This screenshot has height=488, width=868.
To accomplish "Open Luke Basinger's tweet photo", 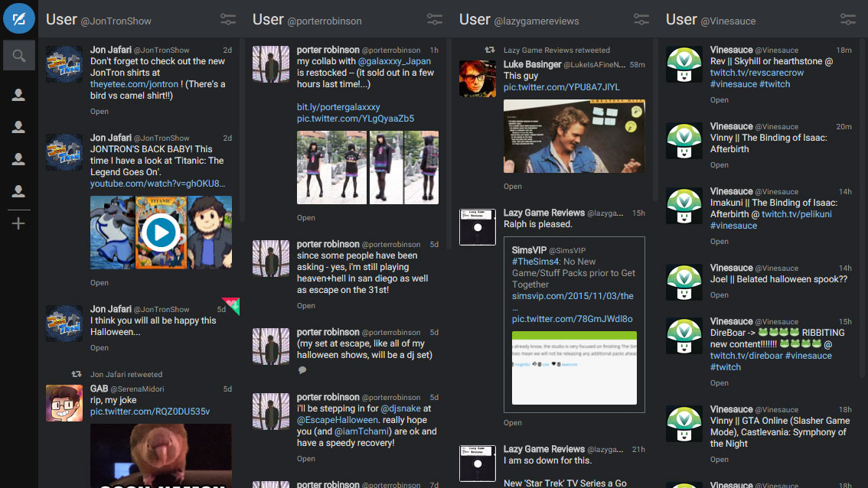I will pyautogui.click(x=574, y=136).
